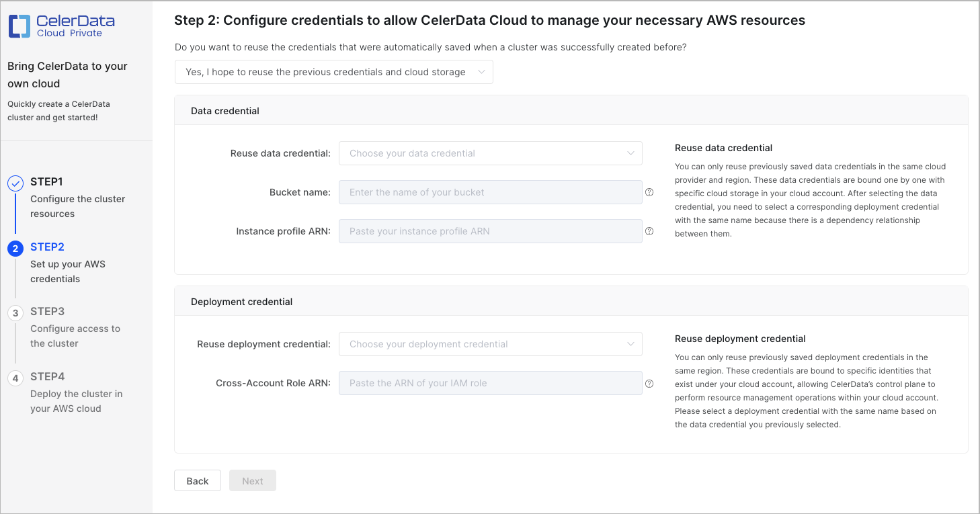Click the Deployment credential section header
The image size is (980, 514).
[241, 302]
